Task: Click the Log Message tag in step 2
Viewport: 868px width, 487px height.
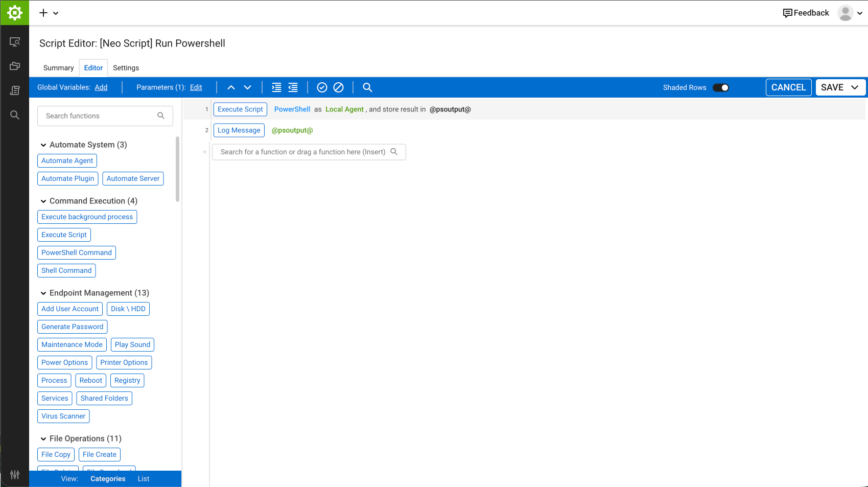Action: tap(239, 130)
